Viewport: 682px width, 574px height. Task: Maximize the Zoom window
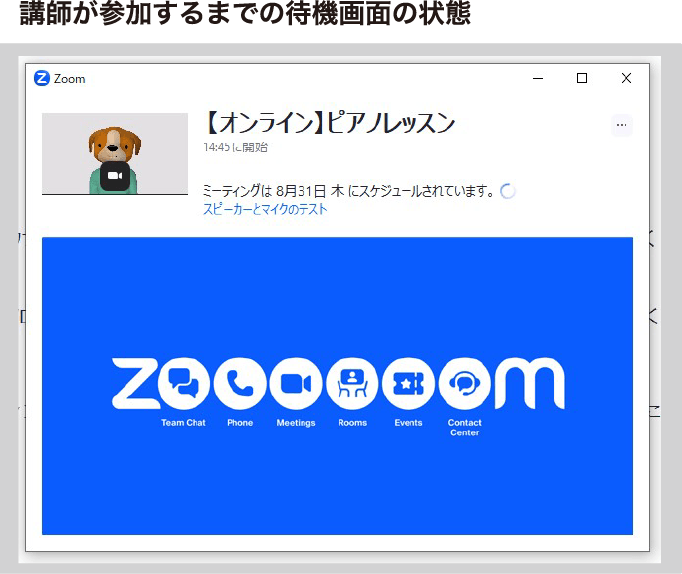582,78
